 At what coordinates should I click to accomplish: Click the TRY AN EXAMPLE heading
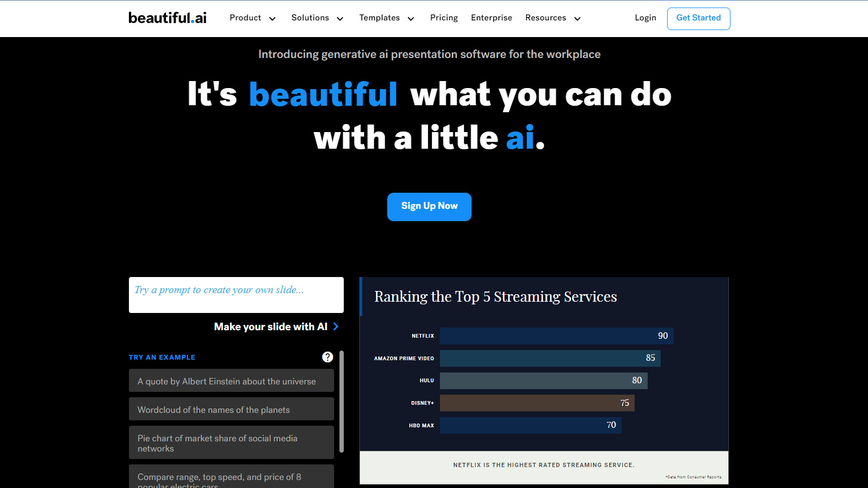(162, 358)
